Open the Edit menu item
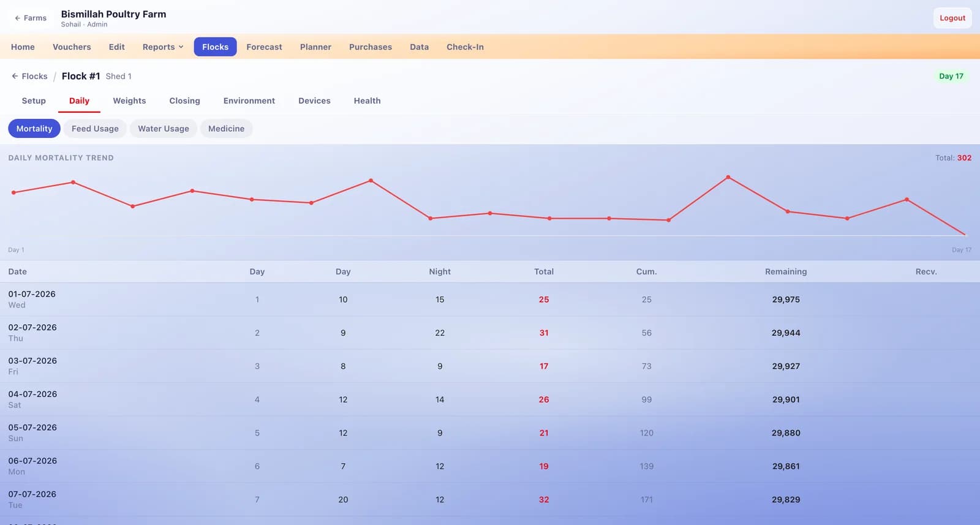 coord(116,47)
